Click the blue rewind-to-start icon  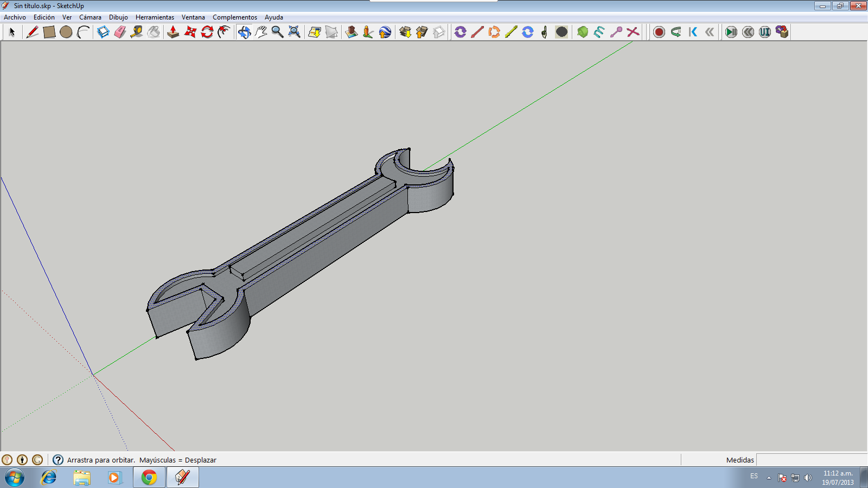point(693,32)
